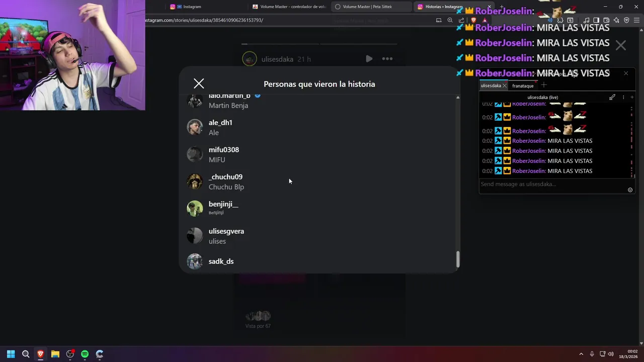Close the story viewers dialog
This screenshot has width=644, height=362.
(x=199, y=83)
